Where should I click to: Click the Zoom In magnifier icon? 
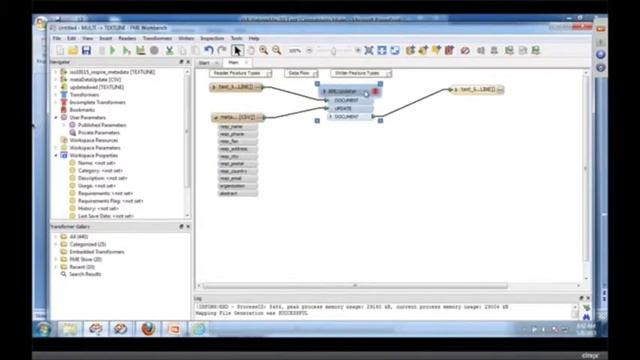[264, 50]
